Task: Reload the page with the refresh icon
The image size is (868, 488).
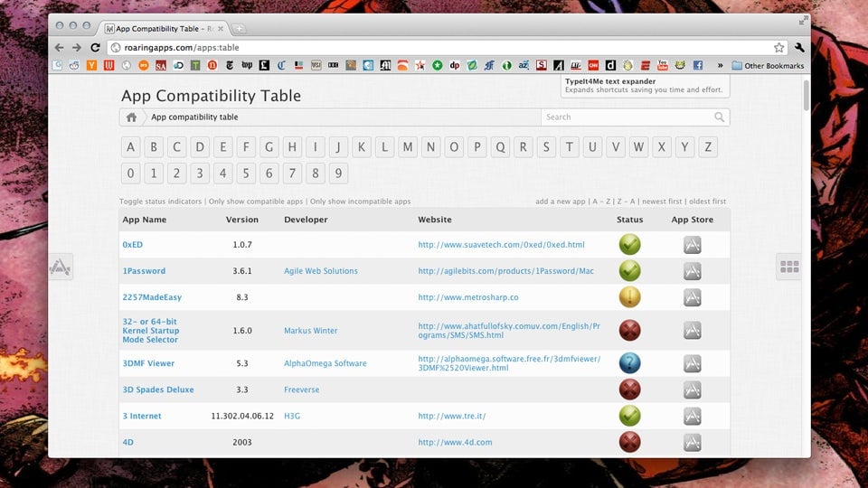Action: (x=95, y=48)
